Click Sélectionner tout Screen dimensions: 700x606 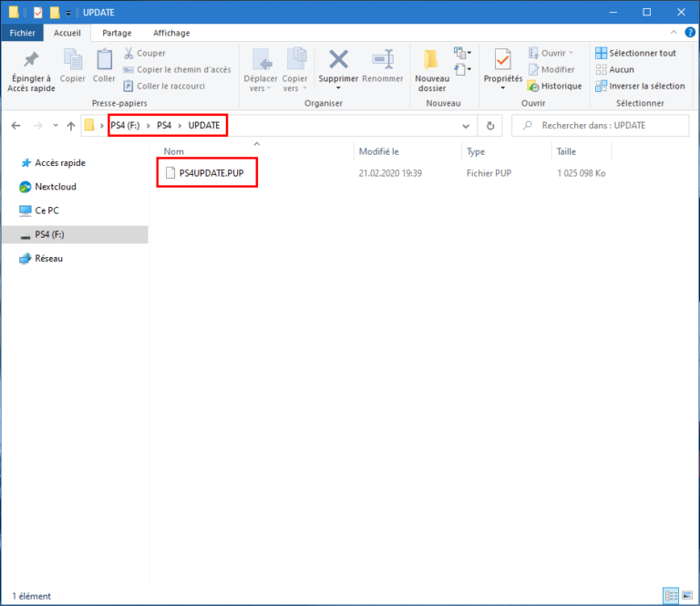pos(635,53)
